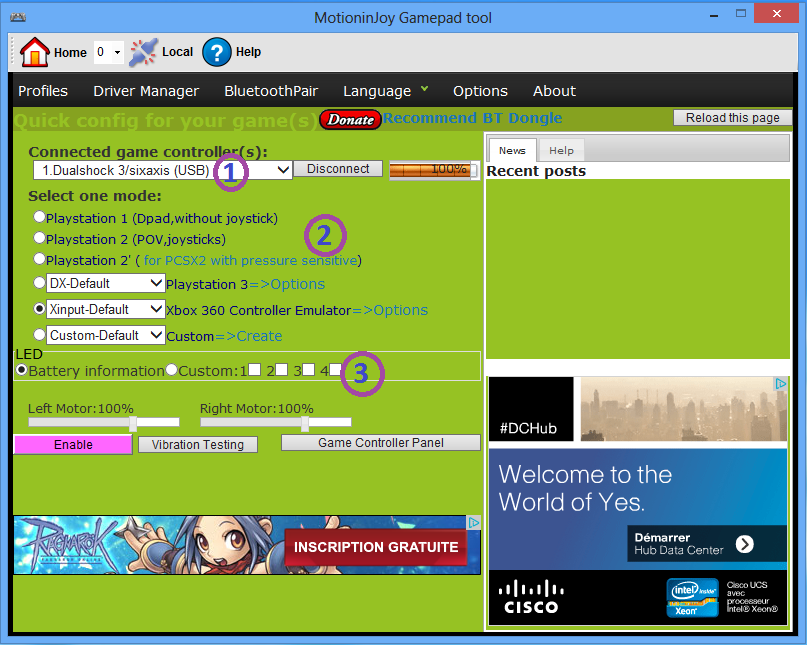This screenshot has width=807, height=645.
Task: Click the Ragnarok banner advertisement
Action: (240, 545)
